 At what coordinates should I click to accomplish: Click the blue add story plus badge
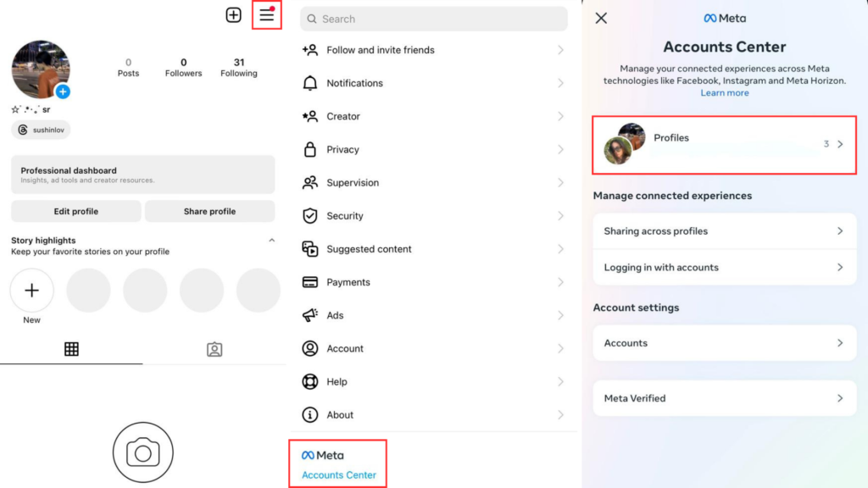63,91
